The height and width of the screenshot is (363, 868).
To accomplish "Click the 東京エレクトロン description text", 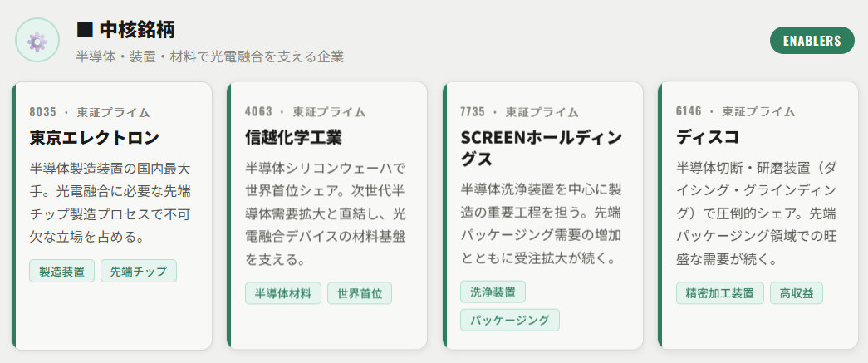I will tap(110, 203).
